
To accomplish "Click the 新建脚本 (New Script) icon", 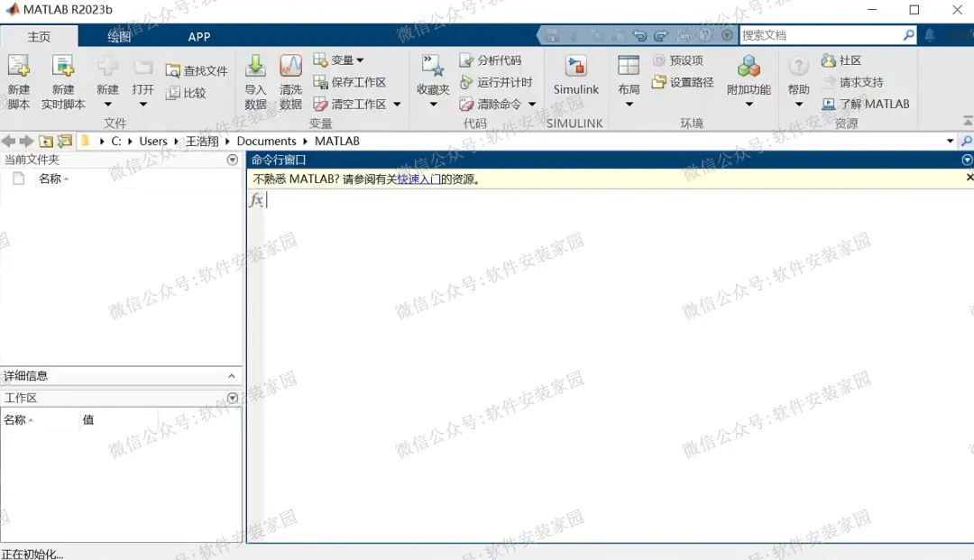I will (x=19, y=66).
